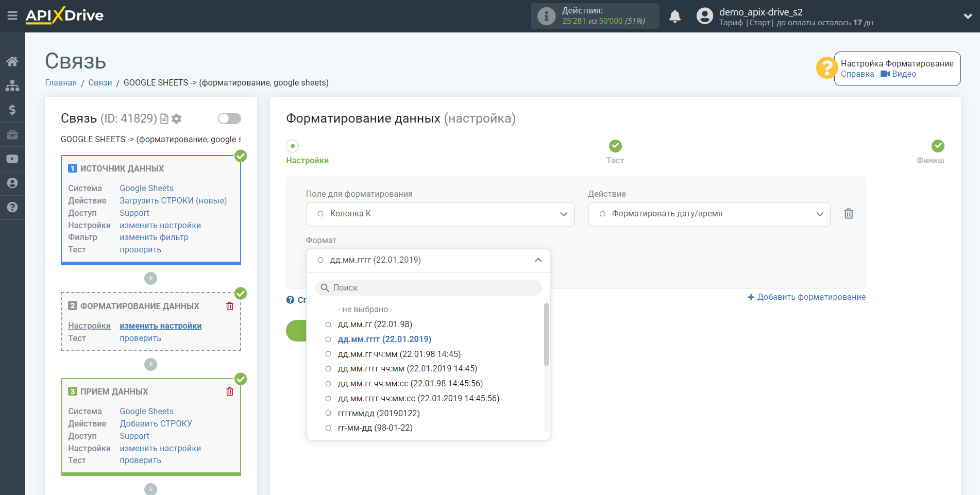Click the copy document icon near connection ID

[x=164, y=119]
